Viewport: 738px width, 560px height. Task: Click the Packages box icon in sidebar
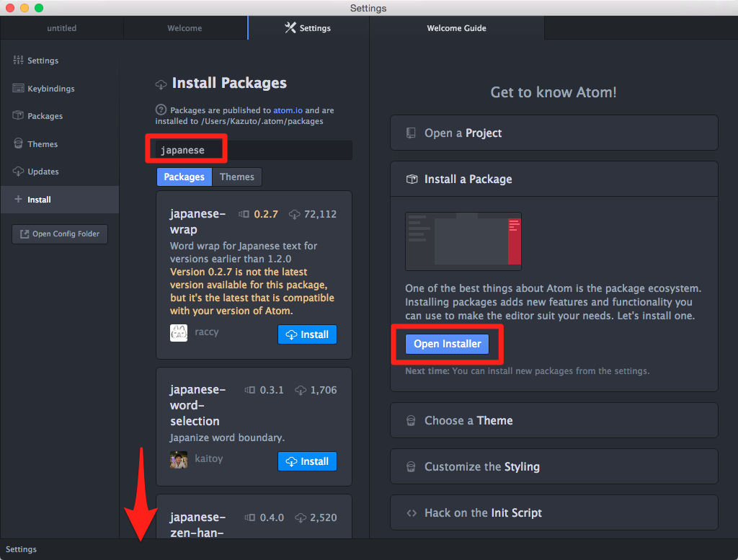pyautogui.click(x=18, y=115)
